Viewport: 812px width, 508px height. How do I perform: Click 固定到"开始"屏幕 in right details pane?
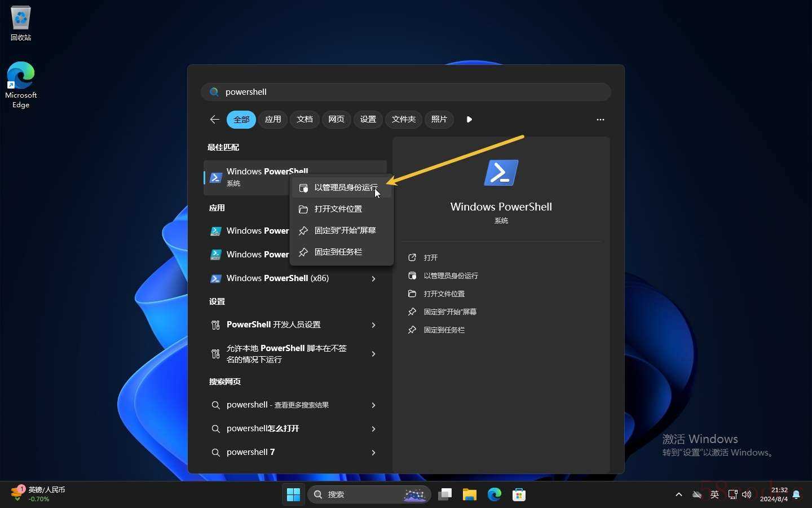(442, 312)
